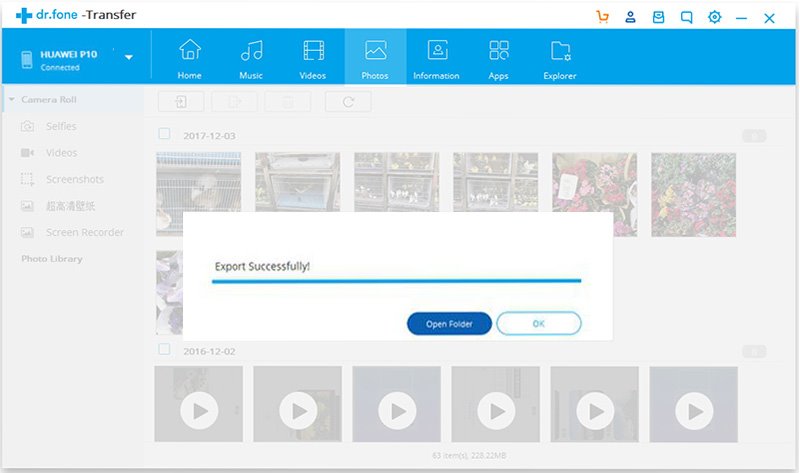Minimize the dr.fone window
Viewport: 800px width, 473px height.
(741, 18)
